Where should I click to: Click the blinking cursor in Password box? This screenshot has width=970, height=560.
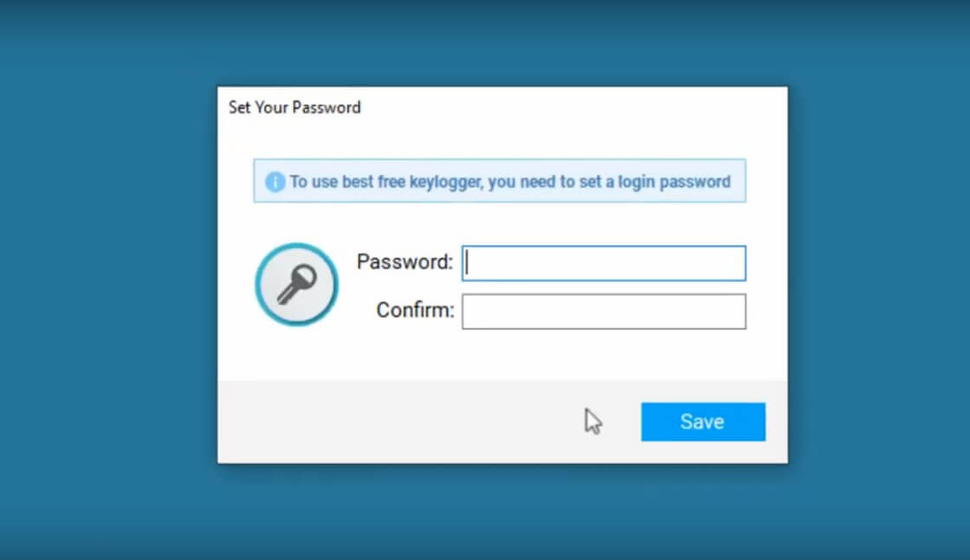pyautogui.click(x=467, y=262)
